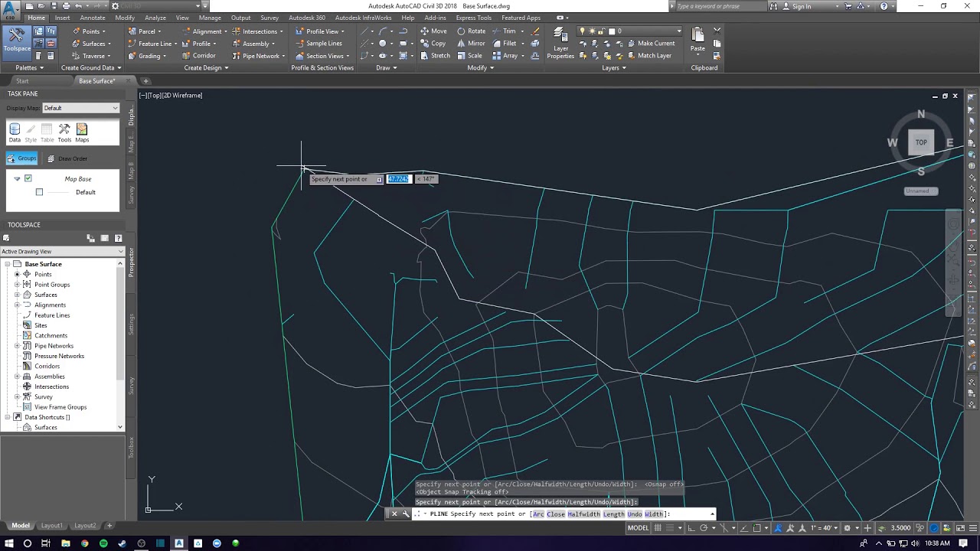This screenshot has width=980, height=551.
Task: Click the Tools icon in Task Pane
Action: pyautogui.click(x=64, y=132)
